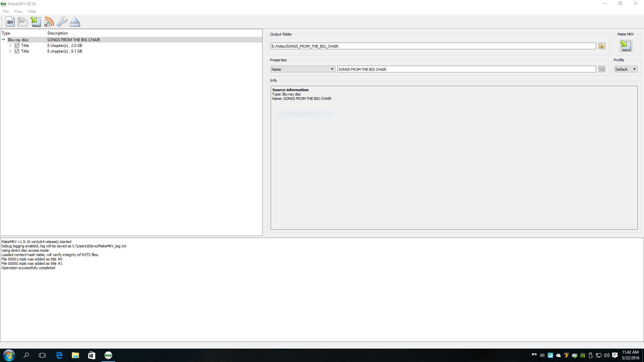Click the Type column header
This screenshot has height=362, width=644.
pos(23,33)
